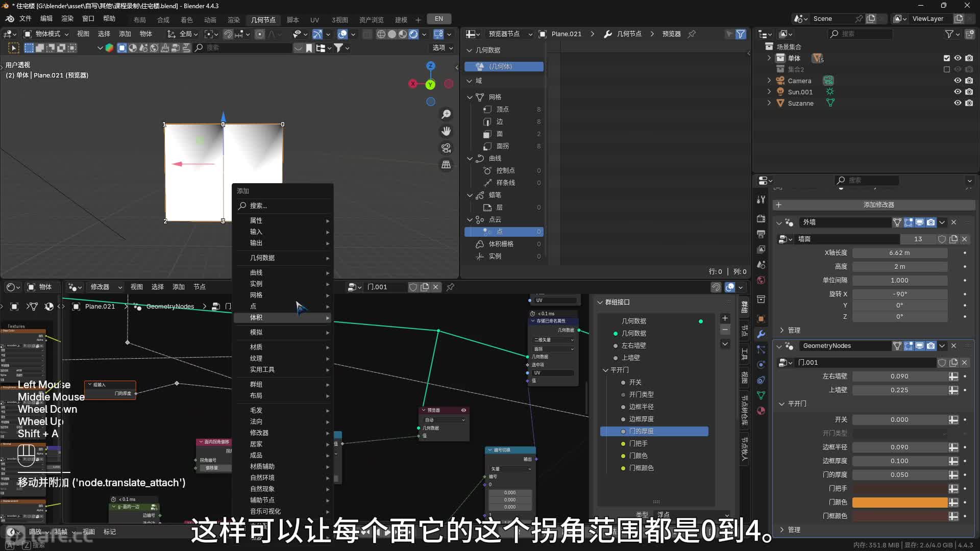Select 门的厚度 socket in group interface
The image size is (980, 551).
click(654, 431)
